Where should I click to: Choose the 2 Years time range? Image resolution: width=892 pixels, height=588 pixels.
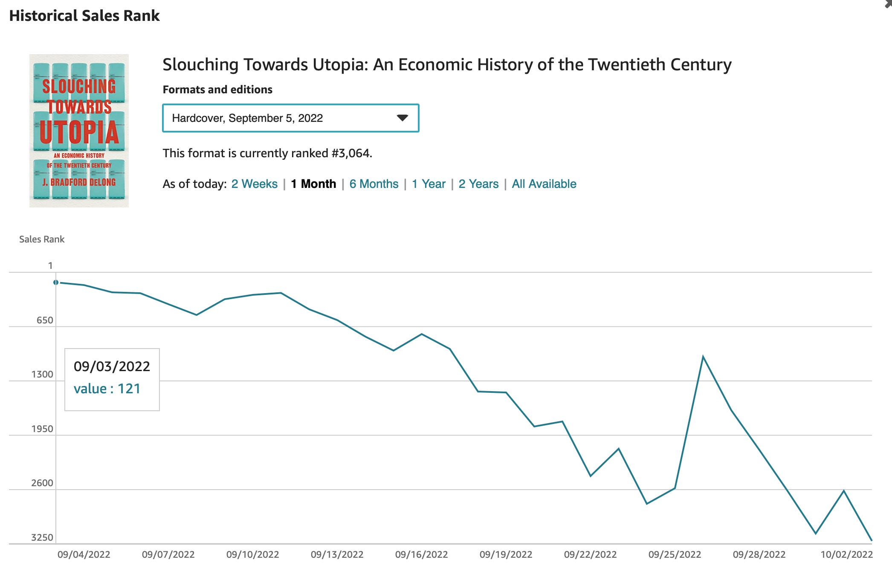coord(478,184)
